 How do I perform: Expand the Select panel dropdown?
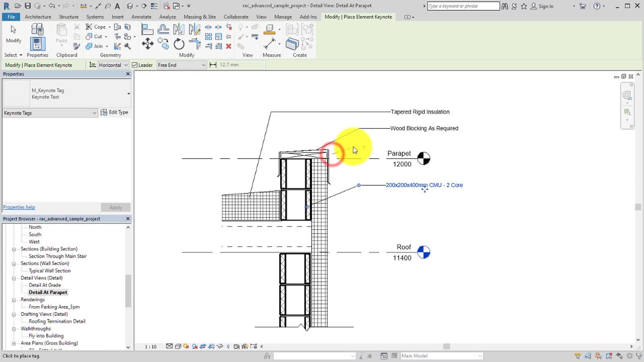tap(13, 55)
